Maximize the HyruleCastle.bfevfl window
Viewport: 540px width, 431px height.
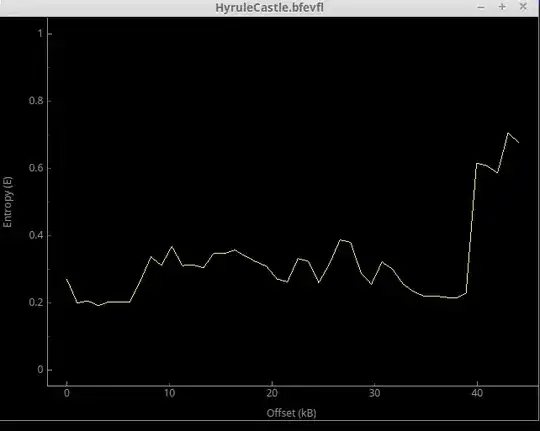pos(502,7)
